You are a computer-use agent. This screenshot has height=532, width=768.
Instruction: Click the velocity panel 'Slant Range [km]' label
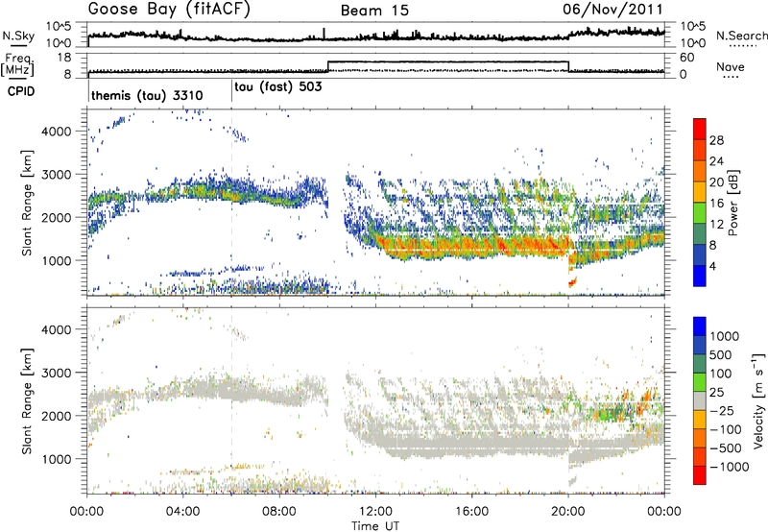pos(27,401)
